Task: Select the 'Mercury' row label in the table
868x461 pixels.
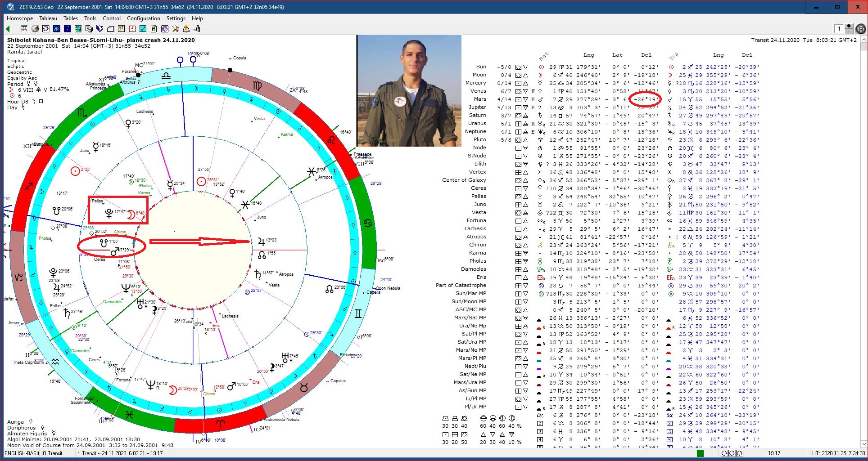Action: pos(476,83)
